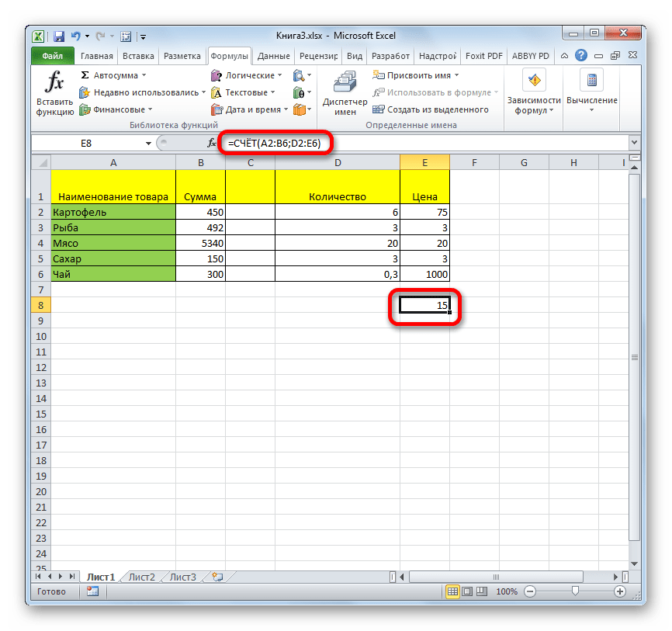
Task: Switch to Page Break Preview
Action: (x=482, y=591)
